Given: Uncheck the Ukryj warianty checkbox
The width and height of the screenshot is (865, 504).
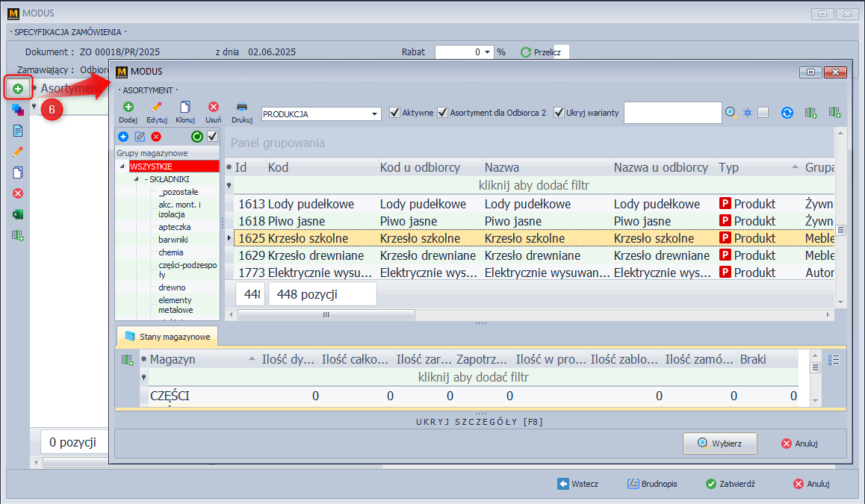Looking at the screenshot, I should [559, 113].
